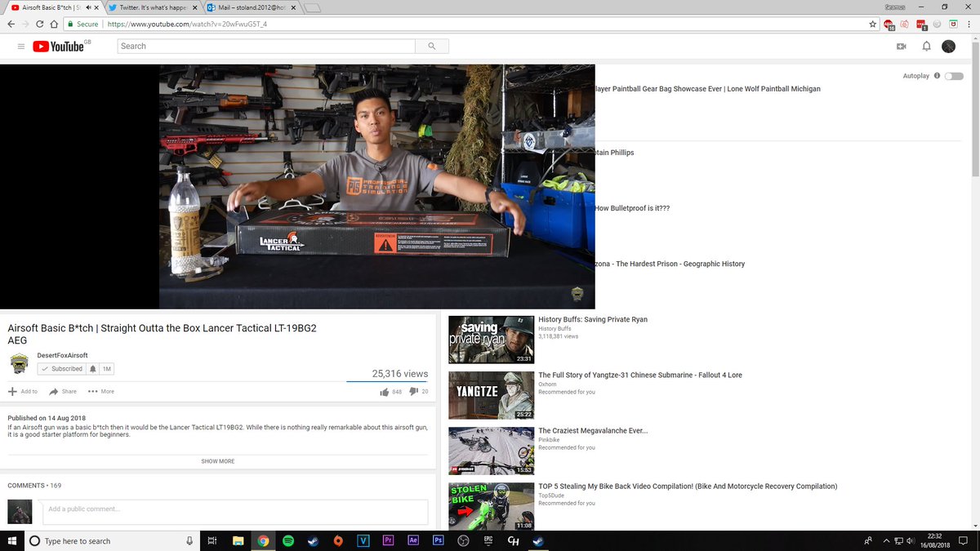Click the 25,316 views text
The image size is (980, 551).
coord(399,373)
